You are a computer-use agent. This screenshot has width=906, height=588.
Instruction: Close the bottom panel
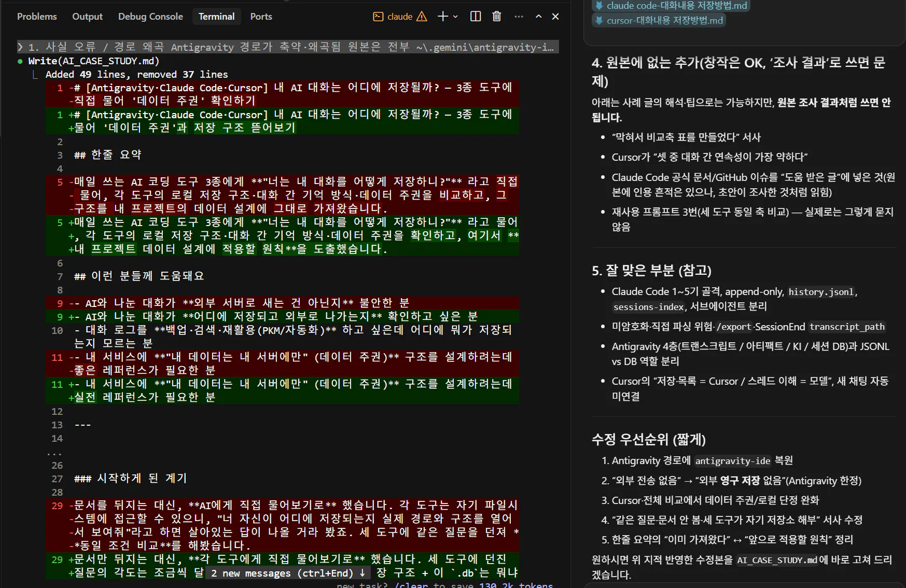pyautogui.click(x=555, y=17)
